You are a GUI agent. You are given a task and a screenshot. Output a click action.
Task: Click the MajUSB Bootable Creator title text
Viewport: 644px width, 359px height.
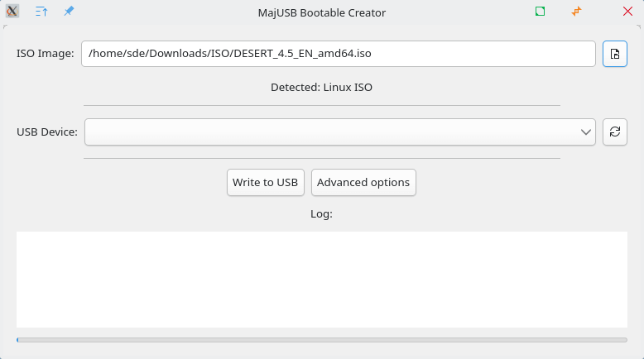[x=322, y=12]
